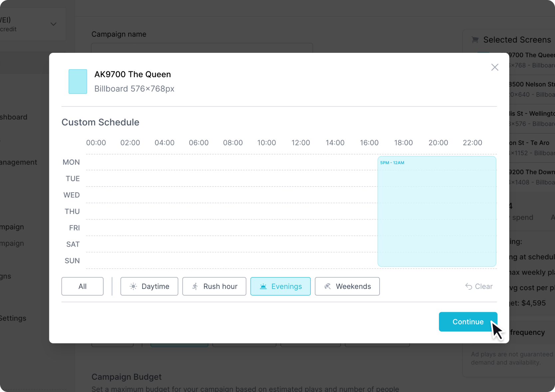
Task: Click the 04:00 time header
Action: (x=164, y=143)
